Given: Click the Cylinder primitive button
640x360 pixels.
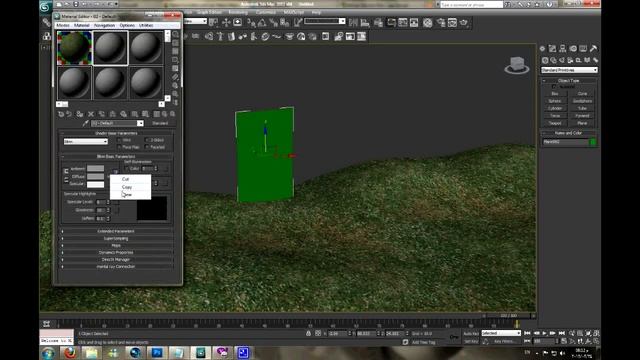Looking at the screenshot, I should [555, 109].
